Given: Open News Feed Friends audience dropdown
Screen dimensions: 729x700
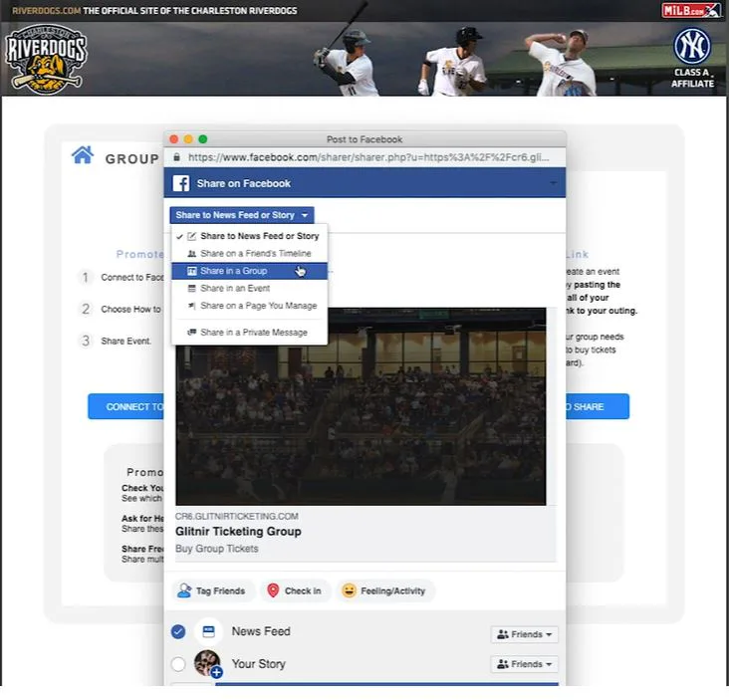Looking at the screenshot, I should 524,634.
